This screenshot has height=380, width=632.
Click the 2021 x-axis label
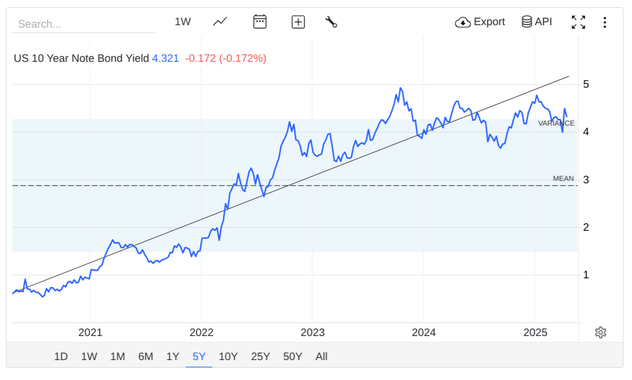[90, 332]
